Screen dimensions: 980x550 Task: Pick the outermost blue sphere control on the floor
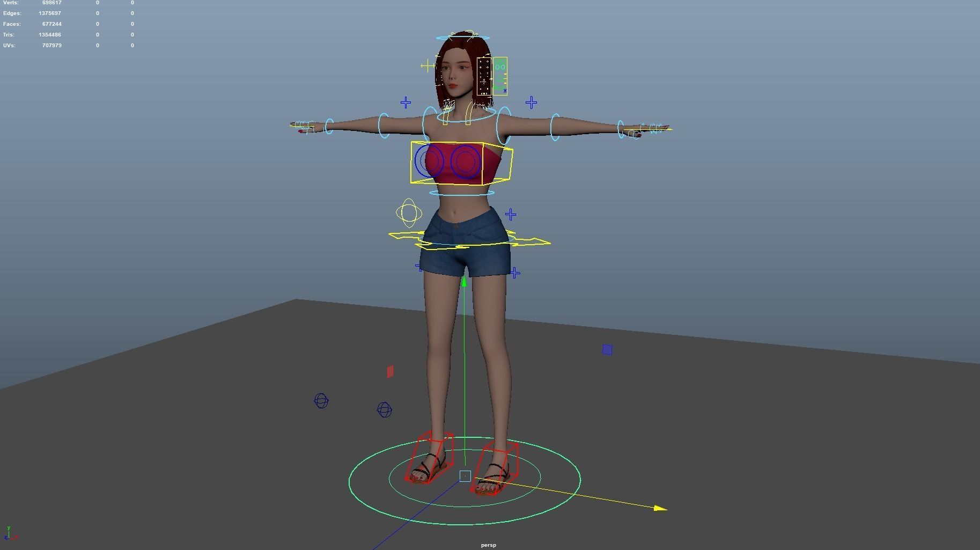tap(321, 401)
